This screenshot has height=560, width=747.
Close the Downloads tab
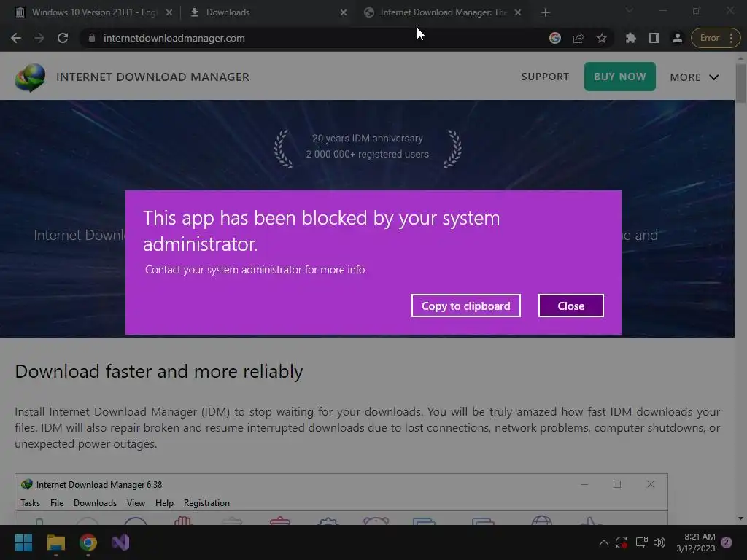coord(344,12)
